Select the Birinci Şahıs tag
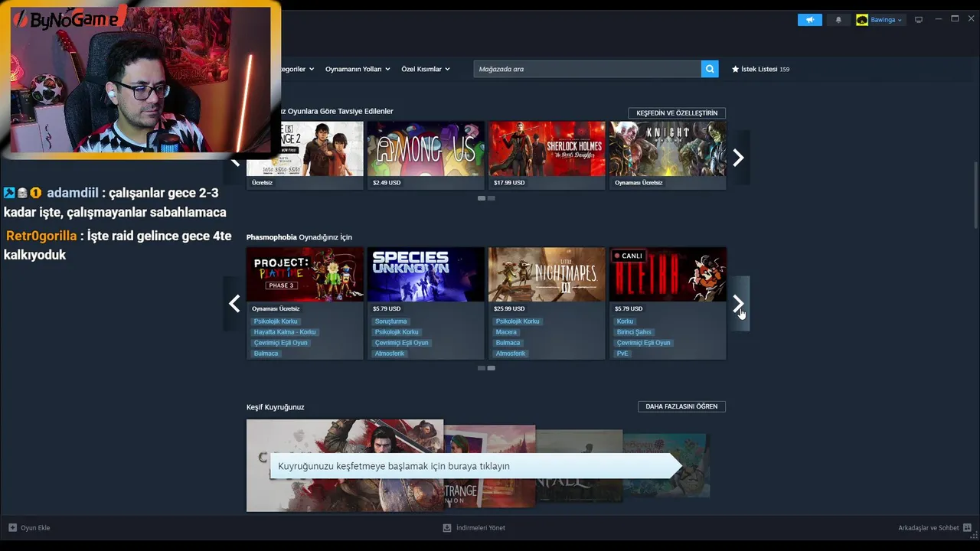This screenshot has height=551, width=980. click(634, 332)
